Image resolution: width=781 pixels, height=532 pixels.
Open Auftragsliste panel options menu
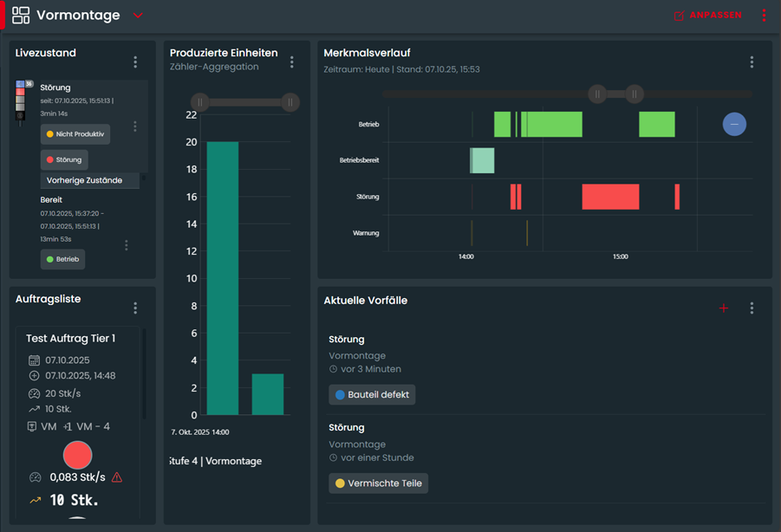pyautogui.click(x=135, y=308)
